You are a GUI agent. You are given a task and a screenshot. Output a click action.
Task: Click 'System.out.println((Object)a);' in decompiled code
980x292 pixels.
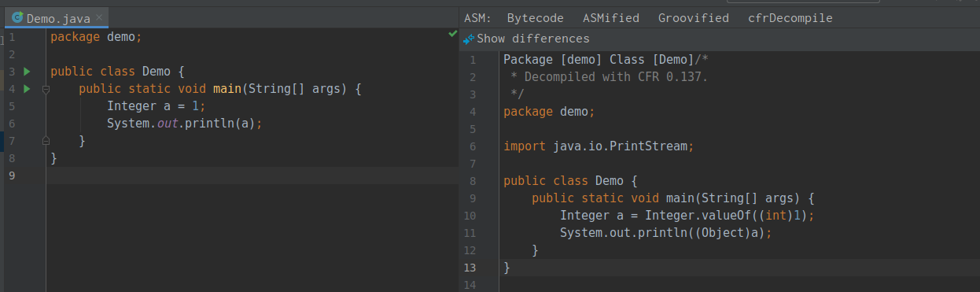click(x=666, y=233)
